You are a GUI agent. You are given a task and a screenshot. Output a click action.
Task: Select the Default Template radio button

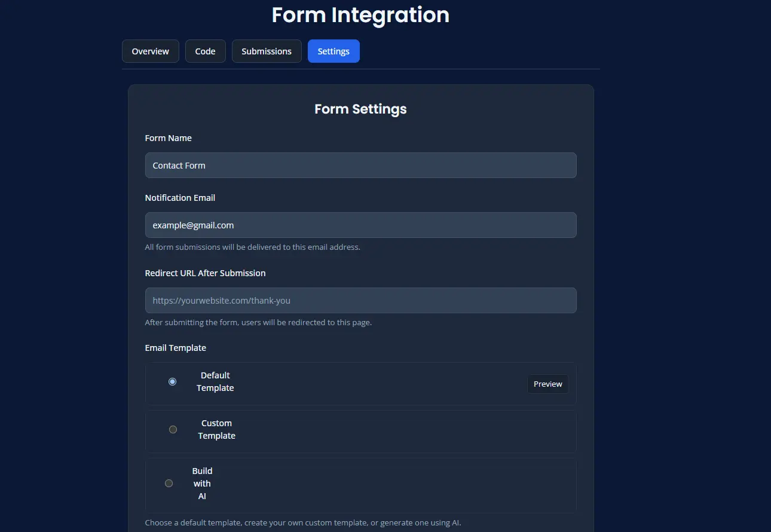(172, 381)
